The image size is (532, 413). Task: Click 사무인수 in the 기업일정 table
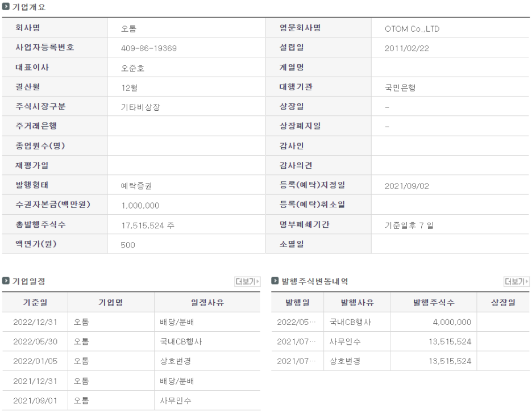pyautogui.click(x=176, y=401)
